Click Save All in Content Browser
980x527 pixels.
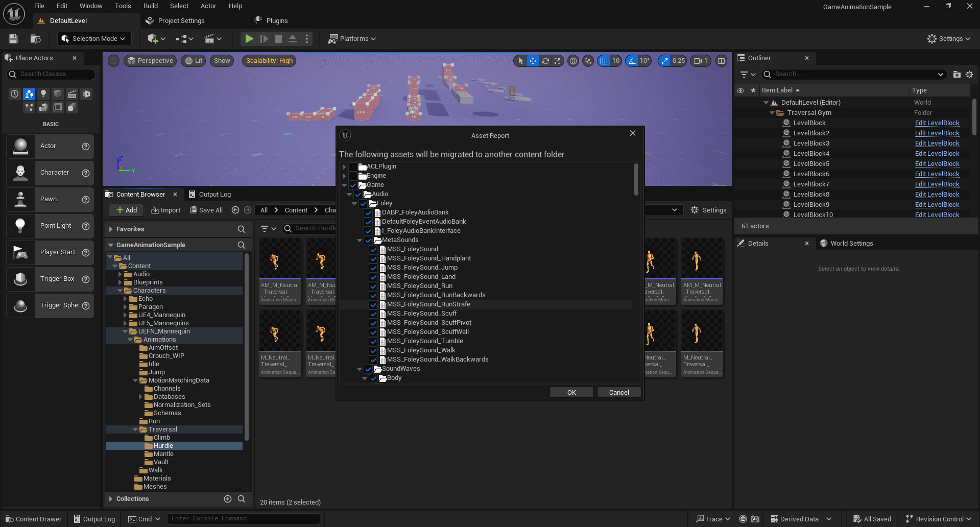pyautogui.click(x=206, y=210)
